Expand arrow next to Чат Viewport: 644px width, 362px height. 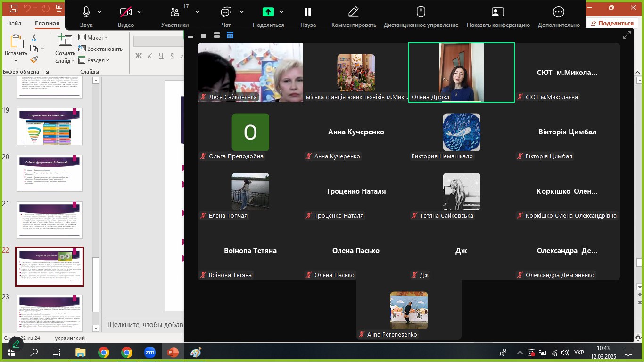pos(241,12)
